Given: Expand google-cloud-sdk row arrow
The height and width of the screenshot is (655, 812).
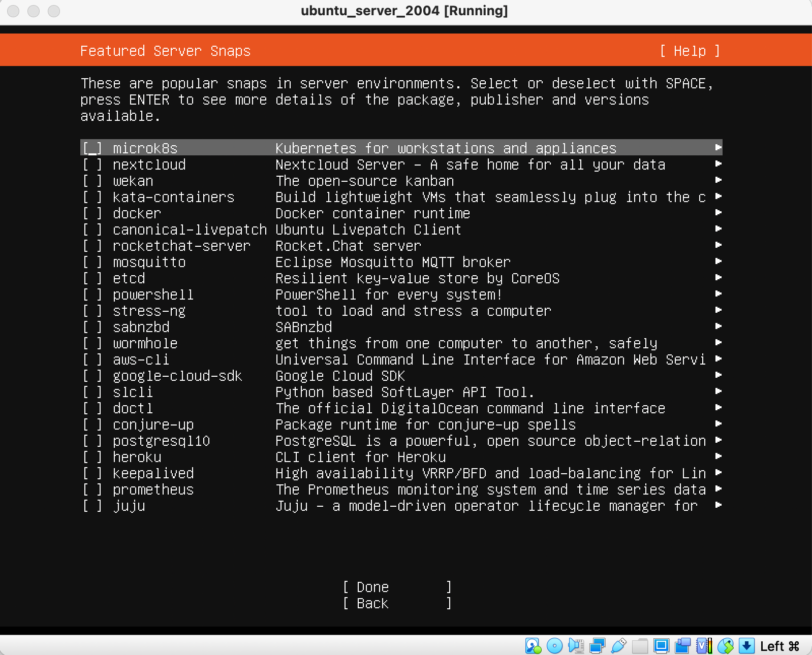Looking at the screenshot, I should pos(718,375).
